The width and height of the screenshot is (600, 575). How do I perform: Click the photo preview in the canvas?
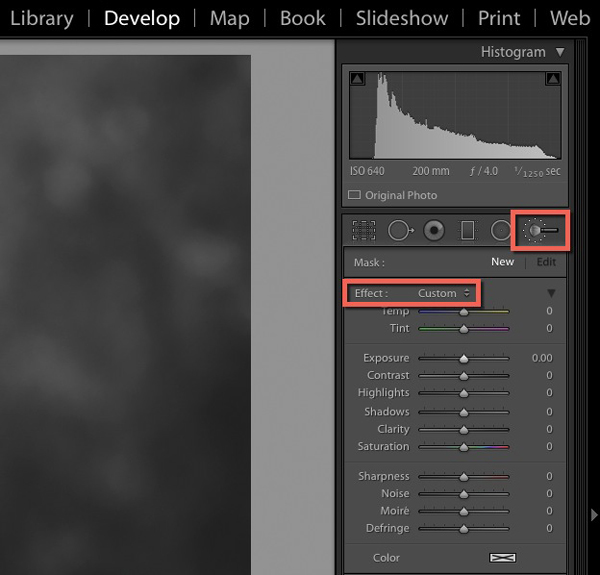[125, 315]
